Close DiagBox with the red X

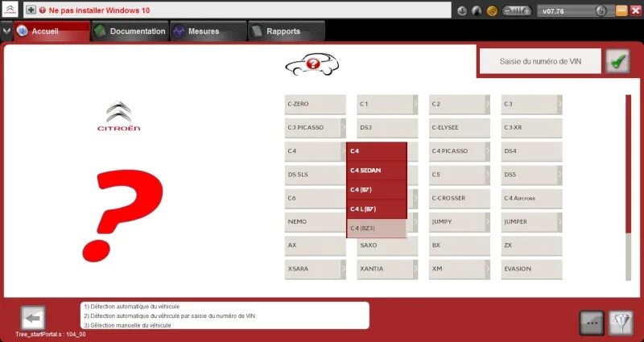tap(635, 10)
